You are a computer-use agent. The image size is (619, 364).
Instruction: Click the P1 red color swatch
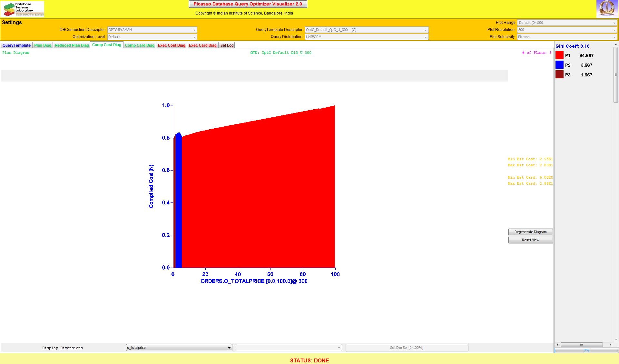(x=559, y=55)
